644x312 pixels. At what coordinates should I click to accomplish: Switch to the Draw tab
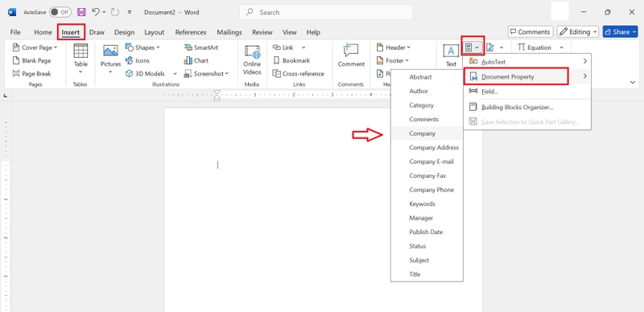[97, 32]
